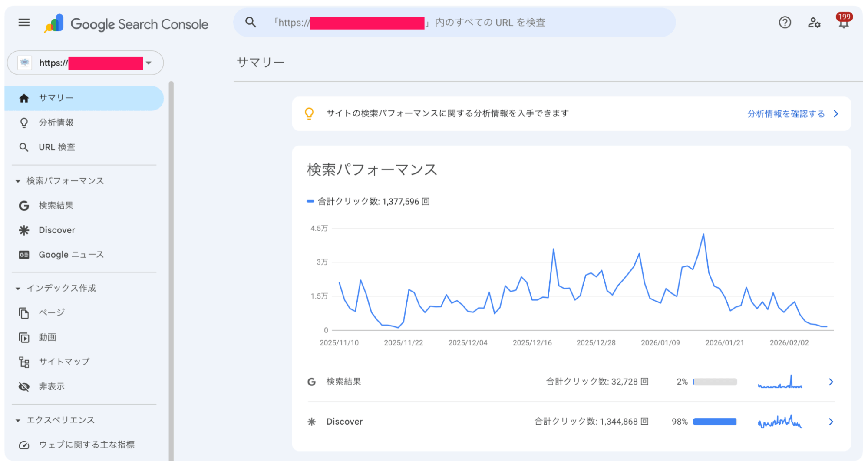Viewport: 868px width, 465px height.
Task: Open 分析情報を確認する link
Action: (785, 113)
